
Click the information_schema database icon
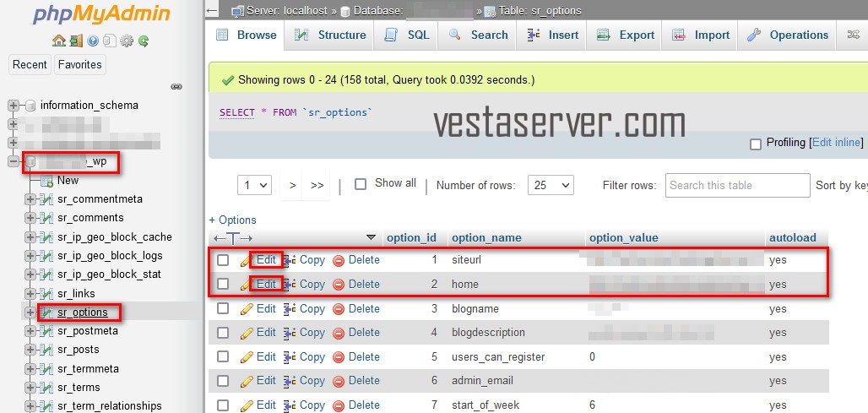30,106
